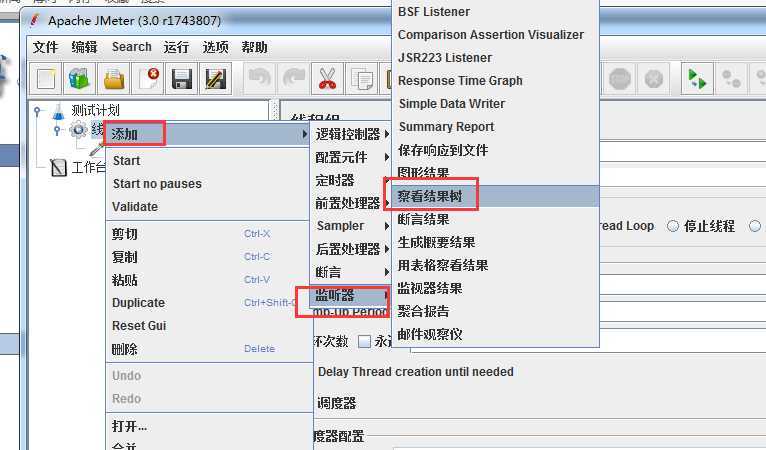The width and height of the screenshot is (766, 450).
Task: Expand the 断言 submenu
Action: tap(351, 272)
